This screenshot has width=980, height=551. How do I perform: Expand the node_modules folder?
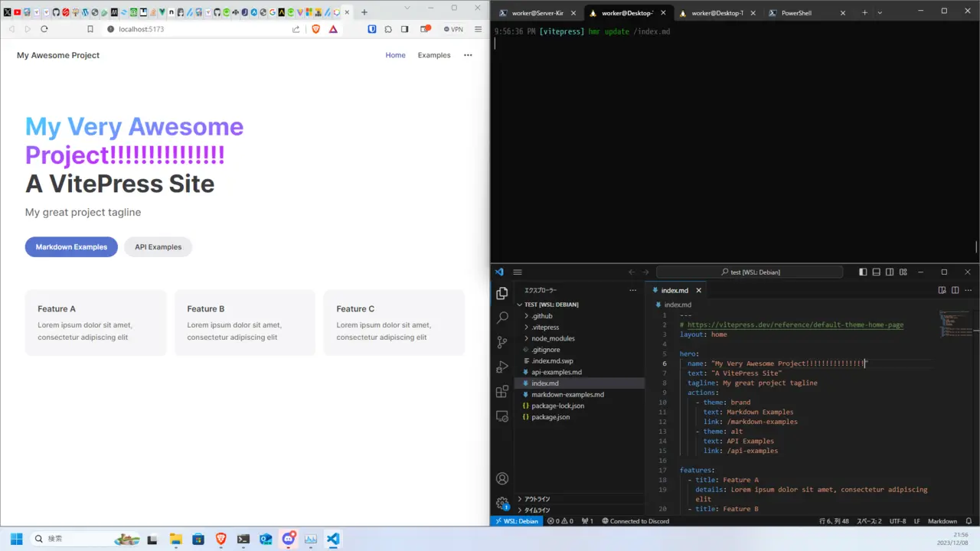click(x=580, y=338)
